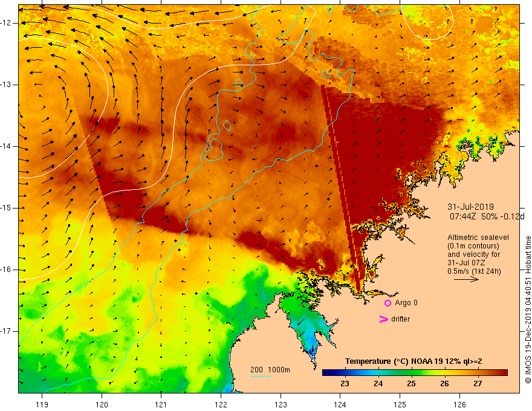The width and height of the screenshot is (532, 411).
Task: Click the longitude axis label 124
Action: coord(340,404)
